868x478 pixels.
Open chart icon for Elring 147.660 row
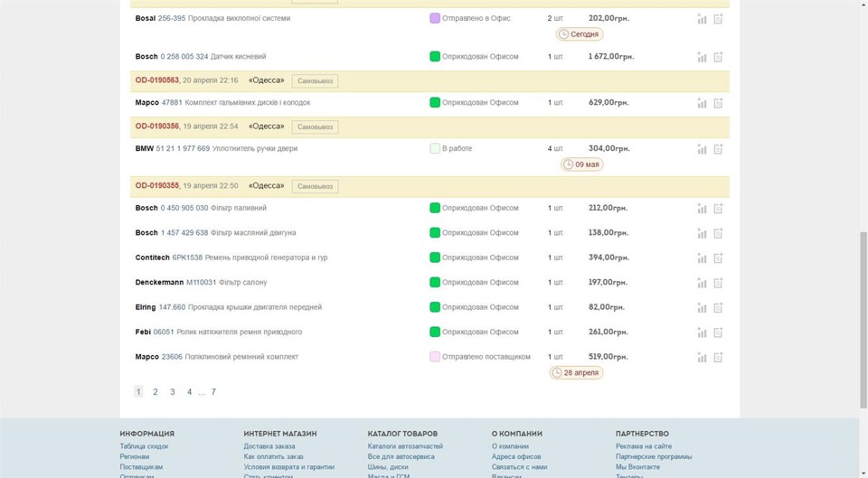point(702,307)
